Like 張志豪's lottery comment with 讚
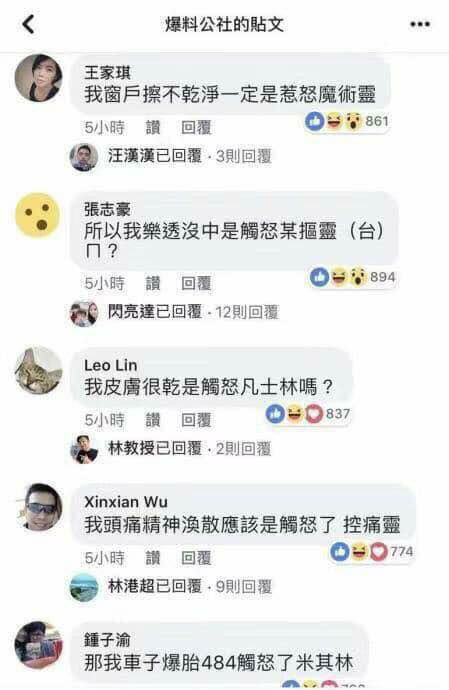449x690 pixels. [x=153, y=283]
